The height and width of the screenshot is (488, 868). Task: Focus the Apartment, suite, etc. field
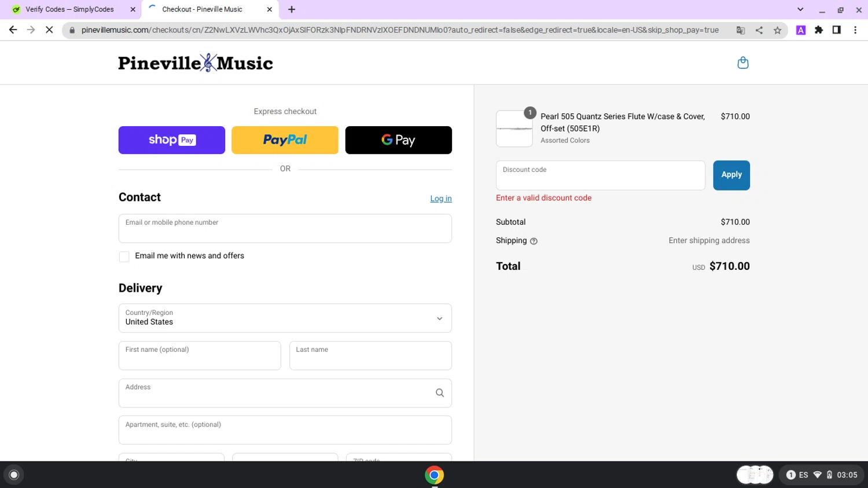pyautogui.click(x=285, y=430)
